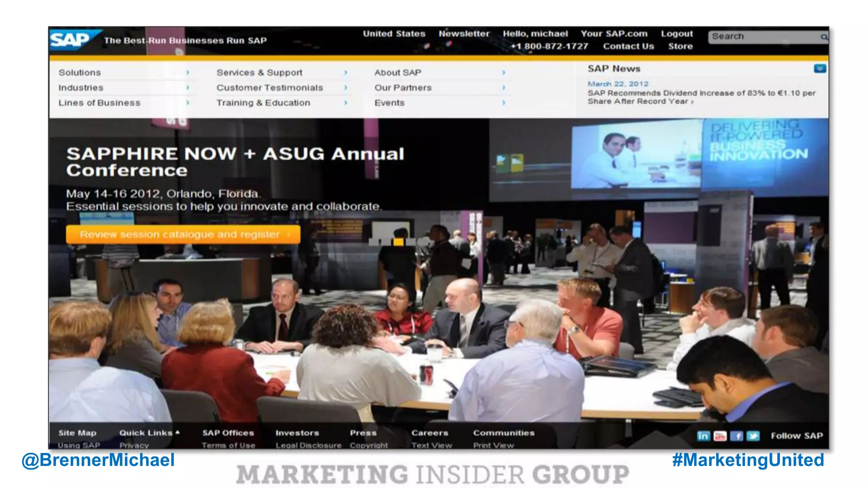Viewport: 868px width, 488px height.
Task: Open Press footer link
Action: 363,433
